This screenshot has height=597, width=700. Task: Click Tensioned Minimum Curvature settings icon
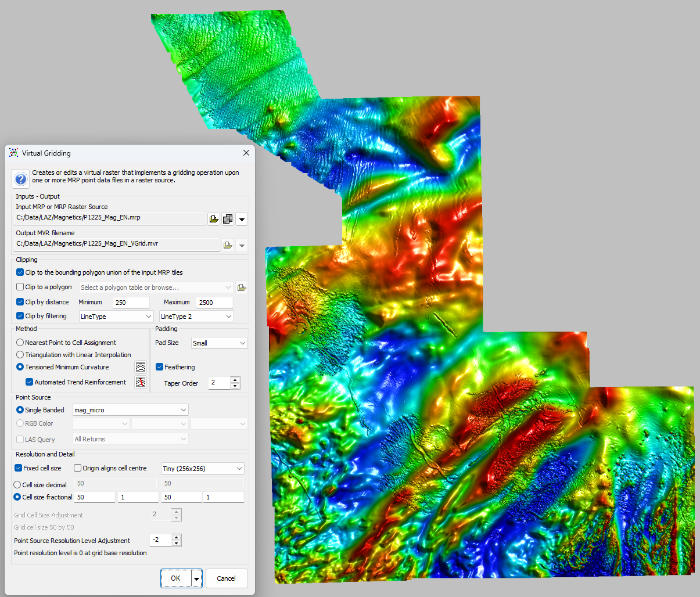coord(141,367)
